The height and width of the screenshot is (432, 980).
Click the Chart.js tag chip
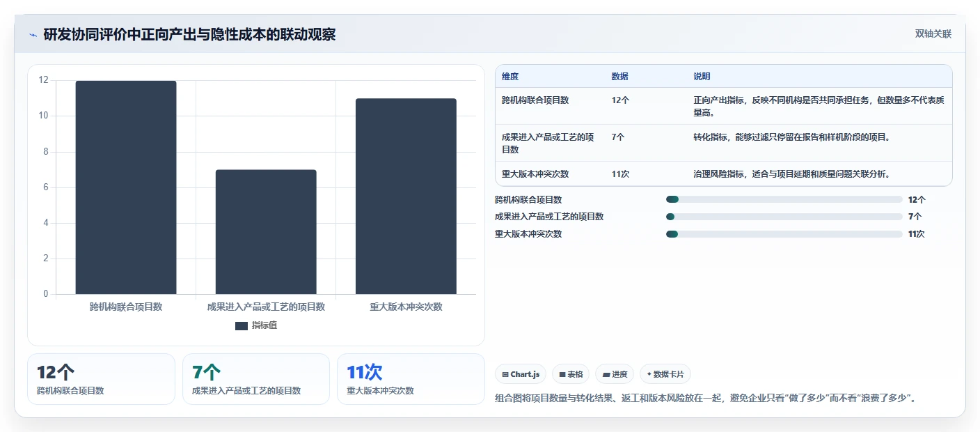click(x=521, y=374)
